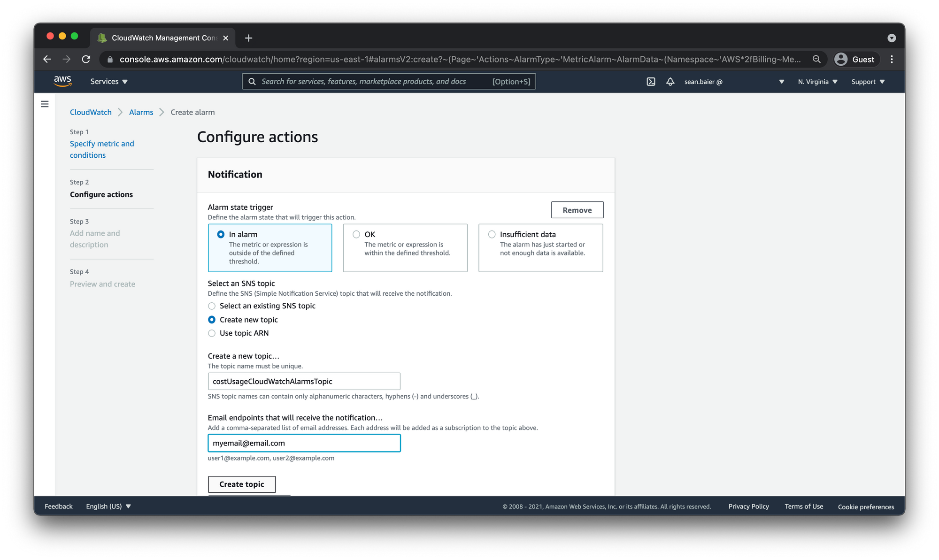The height and width of the screenshot is (560, 939).
Task: Expand the Support menu
Action: tap(868, 82)
